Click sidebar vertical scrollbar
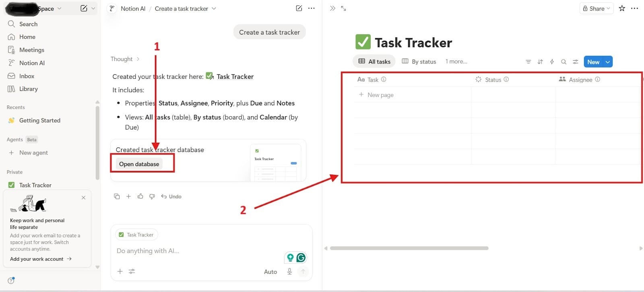Screen dimensions: 644x292 coord(97,142)
